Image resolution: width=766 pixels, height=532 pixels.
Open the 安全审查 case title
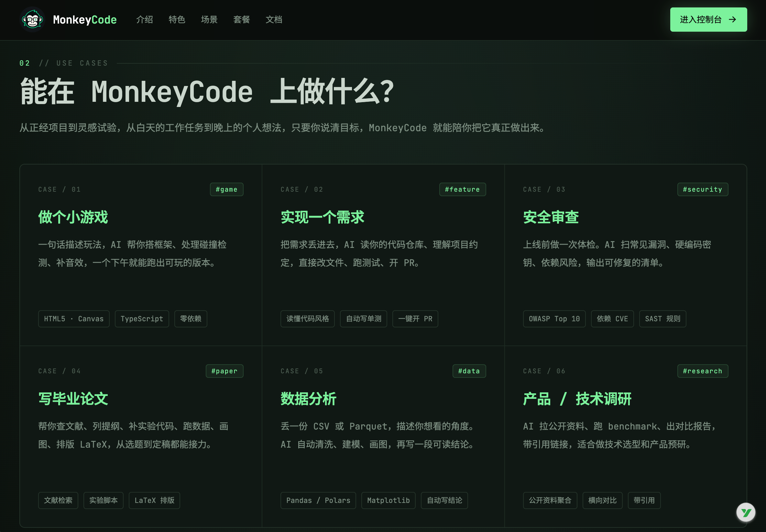(551, 217)
